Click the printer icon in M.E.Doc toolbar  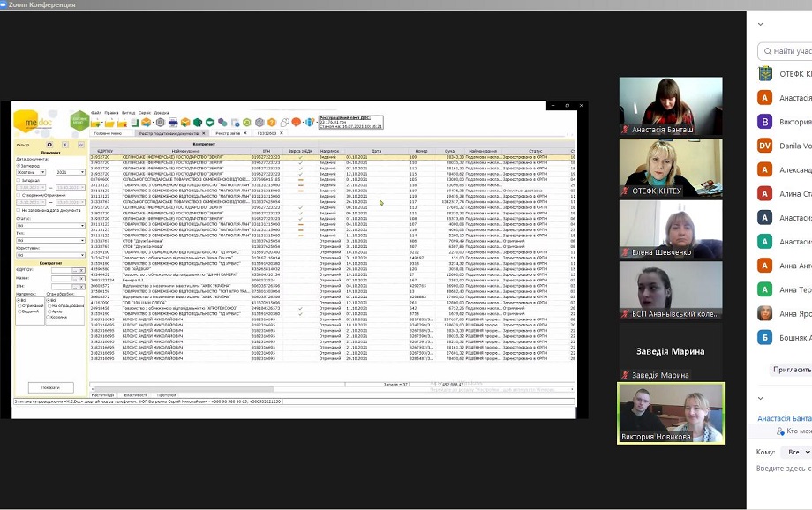click(x=173, y=123)
